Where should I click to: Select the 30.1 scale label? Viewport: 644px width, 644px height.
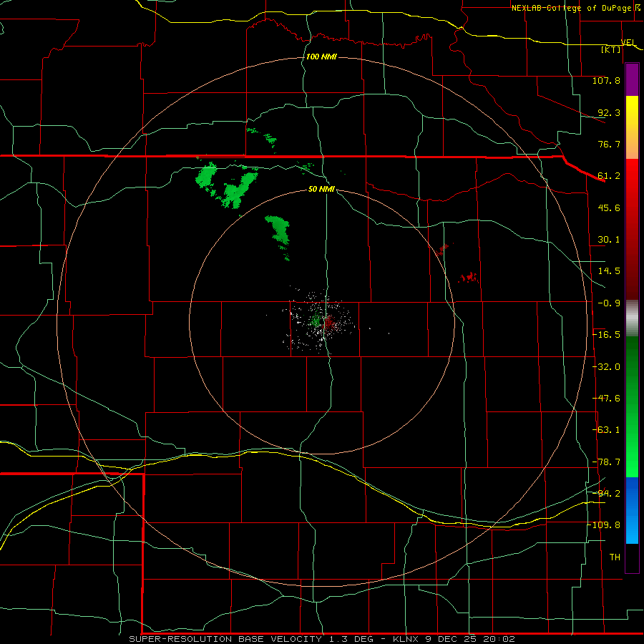pos(609,240)
